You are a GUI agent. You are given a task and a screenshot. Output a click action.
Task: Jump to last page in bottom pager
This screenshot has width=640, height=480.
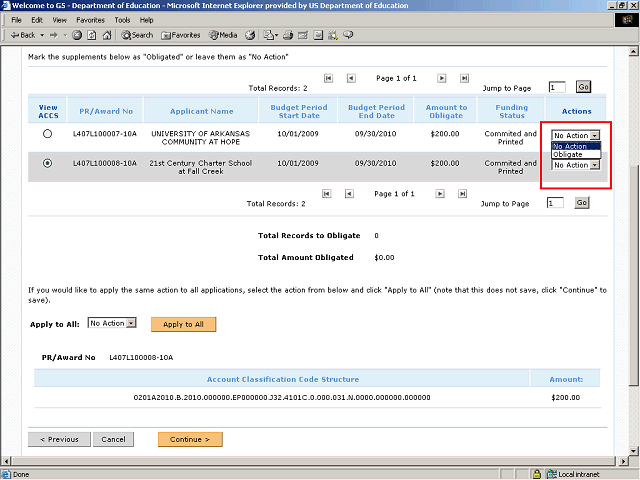(x=462, y=193)
